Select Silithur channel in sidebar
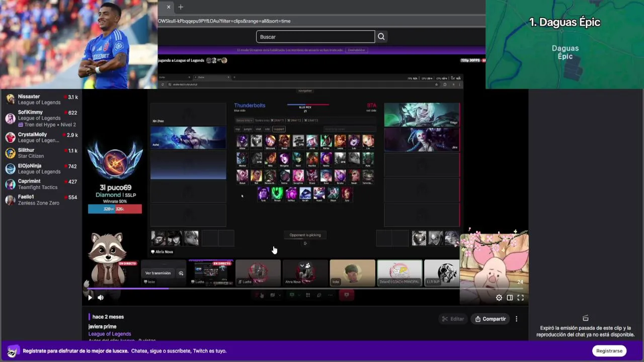The height and width of the screenshot is (362, 644). coord(41,153)
